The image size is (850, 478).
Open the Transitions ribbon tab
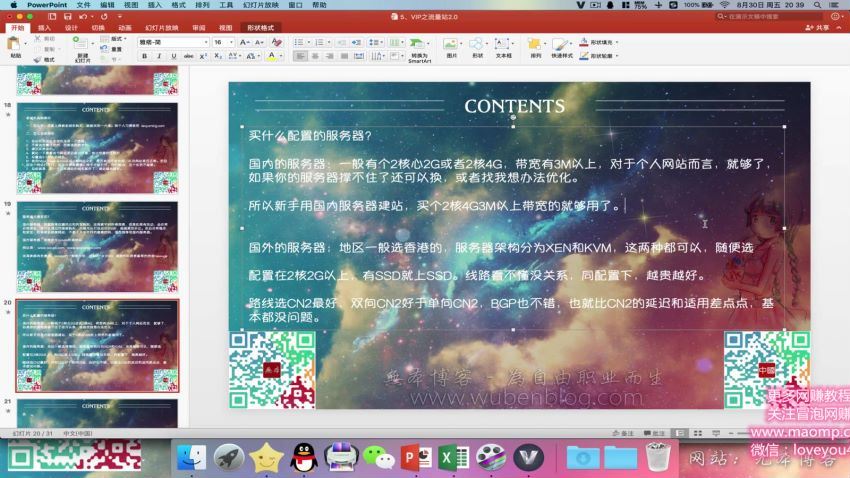click(98, 28)
